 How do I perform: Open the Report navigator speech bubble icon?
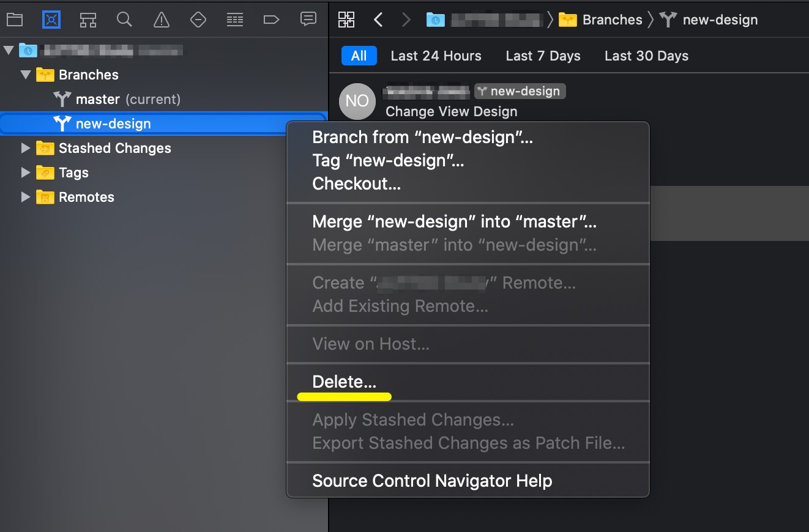coord(308,19)
